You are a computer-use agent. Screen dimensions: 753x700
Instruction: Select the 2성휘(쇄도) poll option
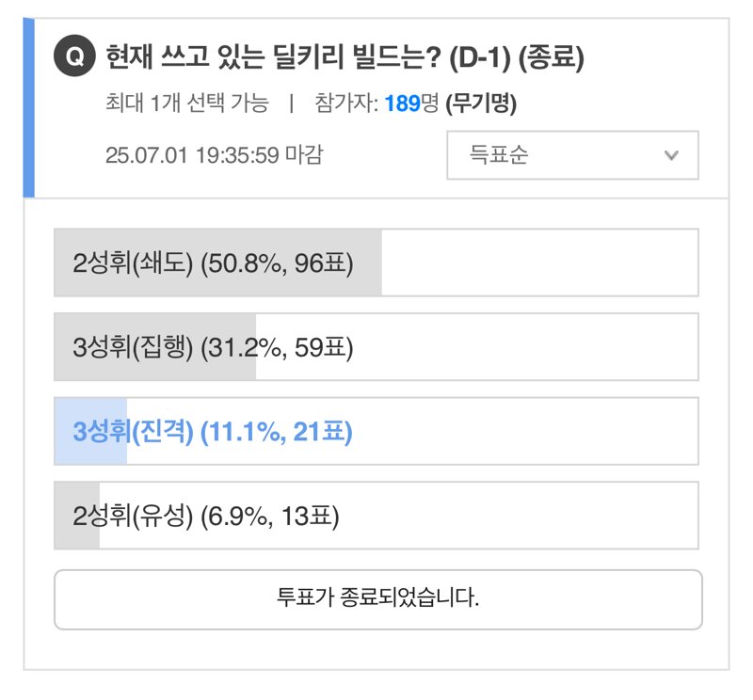tap(376, 262)
